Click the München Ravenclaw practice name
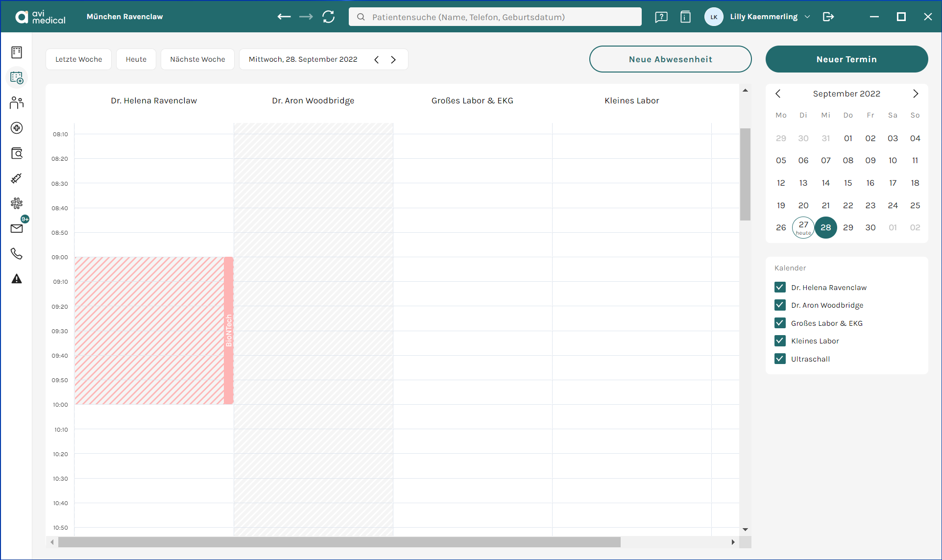942x560 pixels. coord(125,17)
